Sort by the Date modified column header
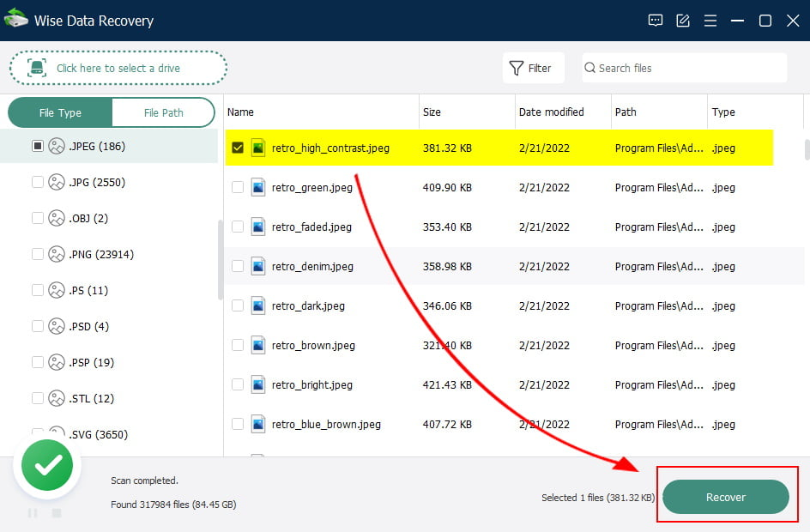The image size is (810, 532). 551,112
